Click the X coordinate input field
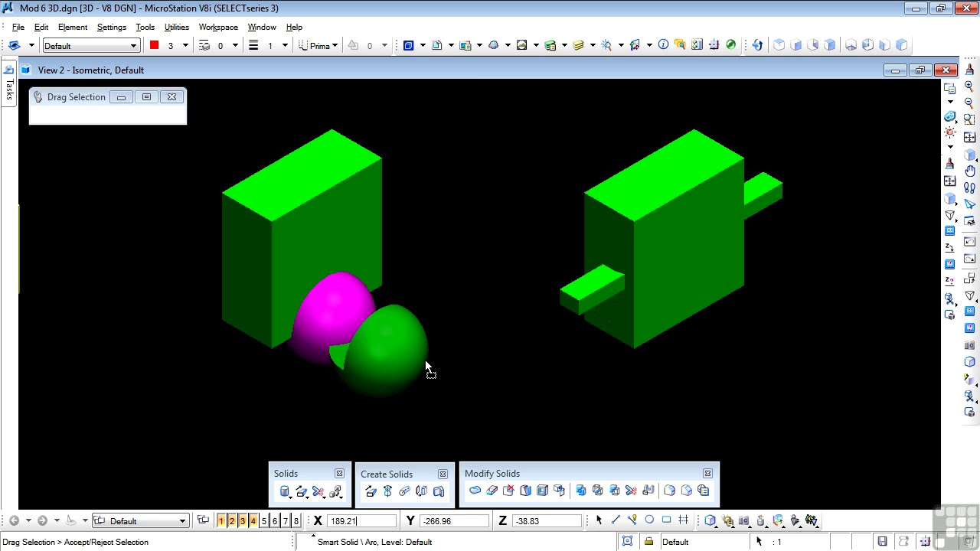Viewport: 980px width, 551px height. pyautogui.click(x=362, y=521)
